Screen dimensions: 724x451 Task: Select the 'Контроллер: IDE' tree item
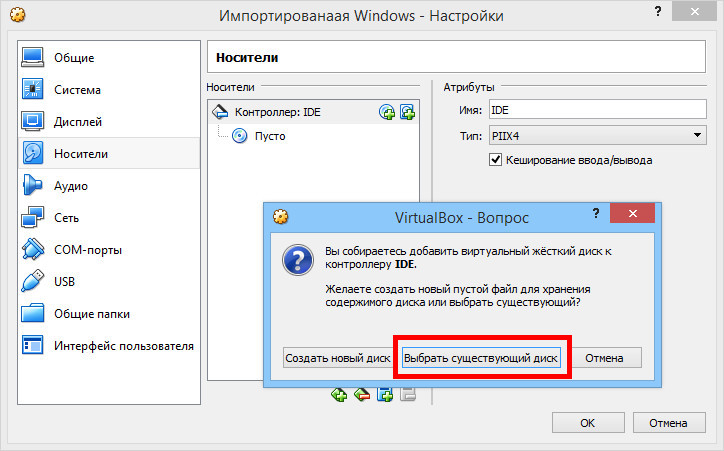tap(277, 112)
